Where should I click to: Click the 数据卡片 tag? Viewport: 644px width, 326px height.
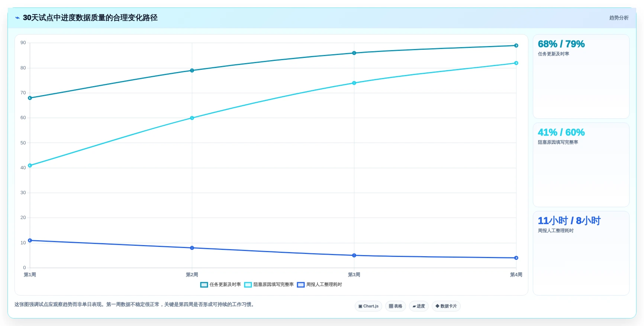click(446, 306)
